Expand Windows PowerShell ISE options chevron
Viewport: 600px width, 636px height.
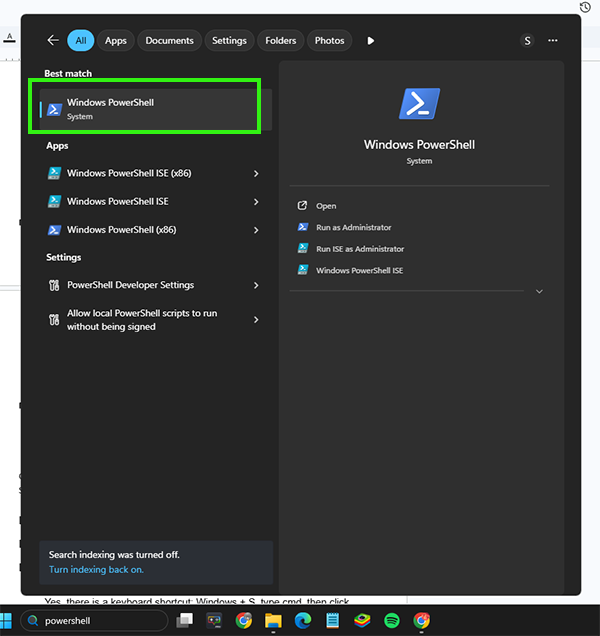pyautogui.click(x=256, y=202)
